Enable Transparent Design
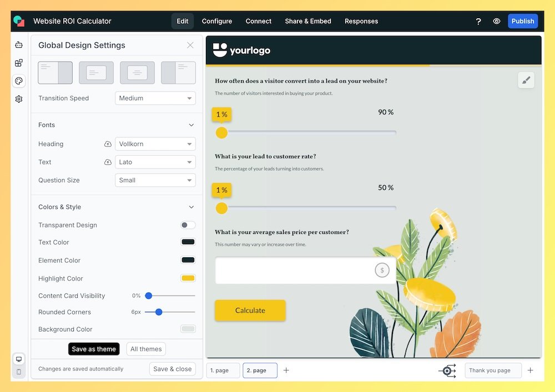This screenshot has width=555, height=392. coord(188,225)
